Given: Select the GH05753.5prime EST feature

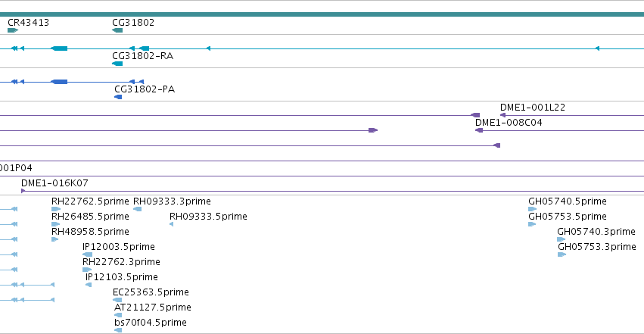Looking at the screenshot, I should pyautogui.click(x=532, y=224).
